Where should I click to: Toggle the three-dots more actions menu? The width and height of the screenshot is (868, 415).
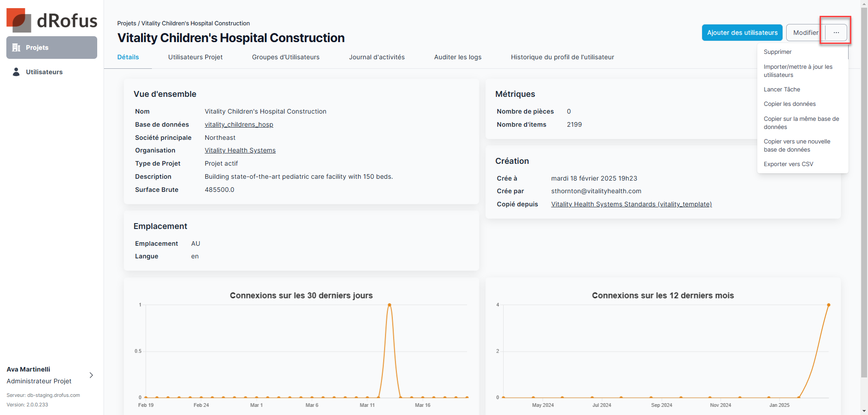coord(836,33)
